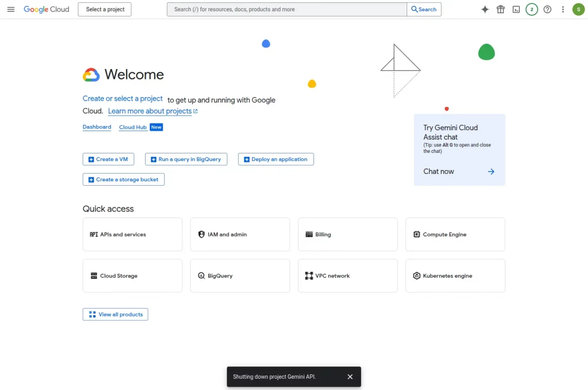Screen dimensions: 588x390
Task: Click the Kubernetes engine card icon
Action: (x=416, y=275)
